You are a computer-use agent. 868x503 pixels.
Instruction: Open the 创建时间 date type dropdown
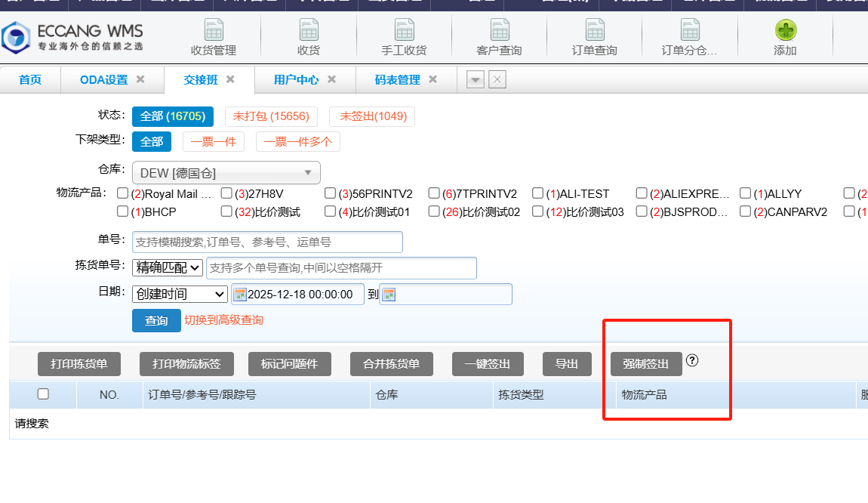(x=180, y=294)
